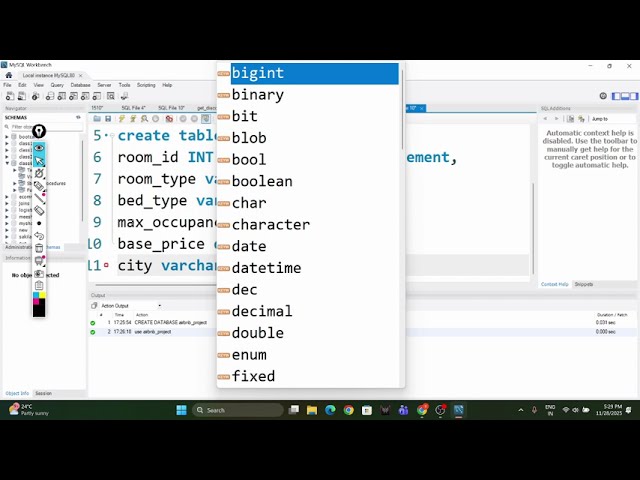
Task: Switch to the Snippets tab
Action: (x=584, y=284)
